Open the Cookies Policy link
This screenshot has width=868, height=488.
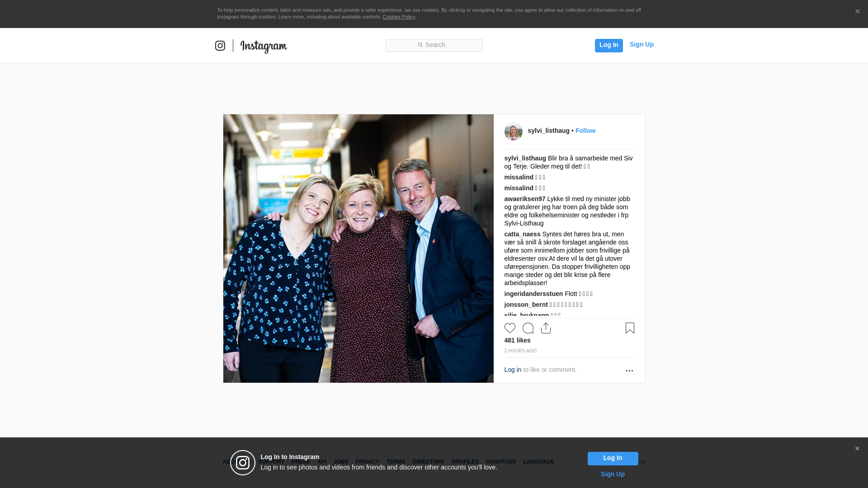pos(399,17)
